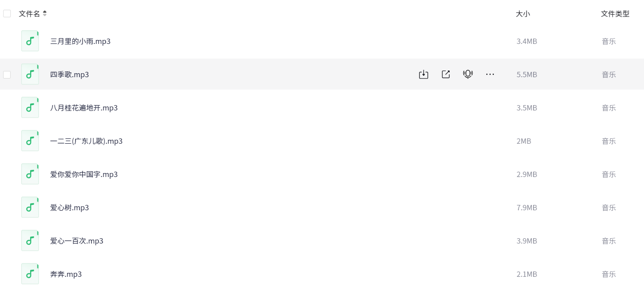The height and width of the screenshot is (291, 644).
Task: Click the music file icon for 奔奔.mp3
Action: point(30,274)
